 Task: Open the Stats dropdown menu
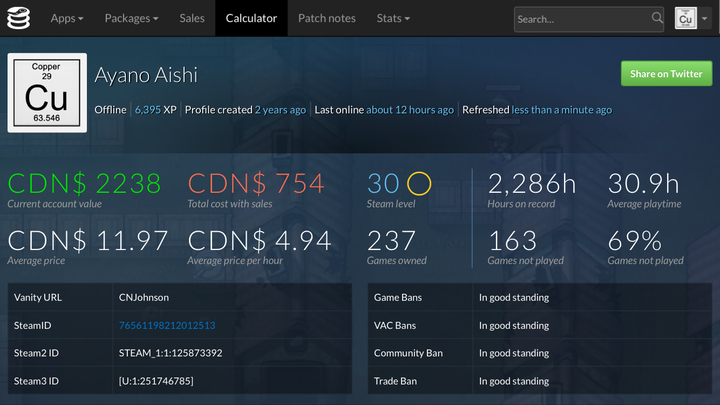pos(393,18)
